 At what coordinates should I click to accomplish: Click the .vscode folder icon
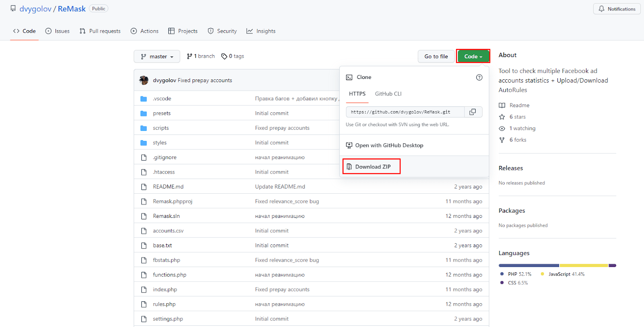tap(144, 99)
